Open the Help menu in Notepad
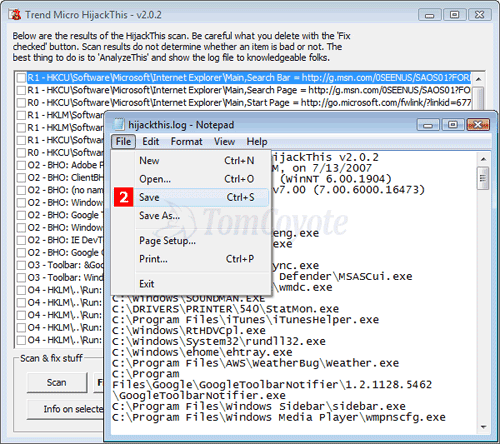 tap(257, 141)
